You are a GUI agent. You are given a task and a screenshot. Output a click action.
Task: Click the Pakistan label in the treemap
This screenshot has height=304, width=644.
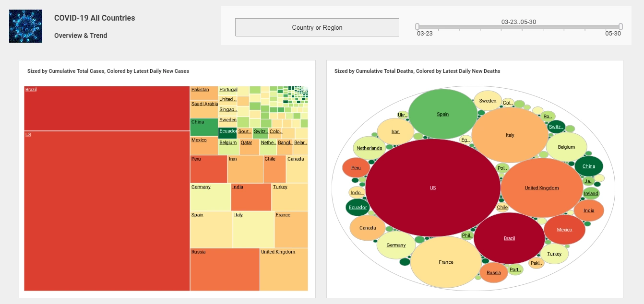[200, 90]
